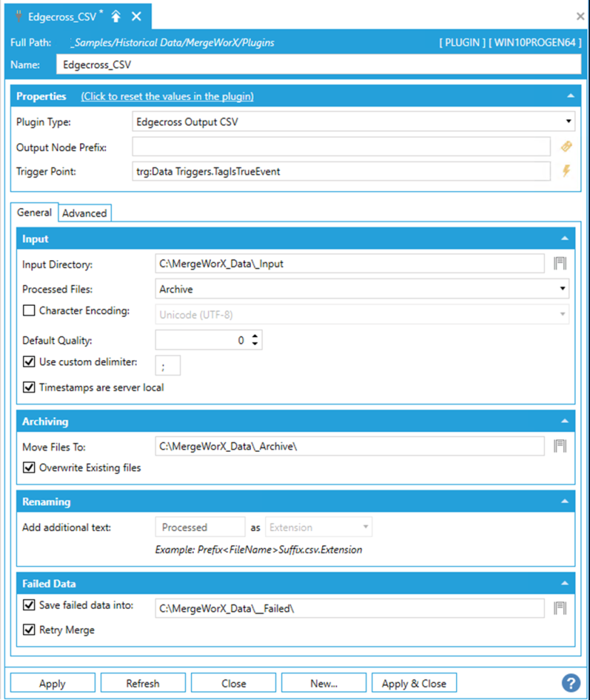
Task: Click the Name input field
Action: (x=319, y=65)
